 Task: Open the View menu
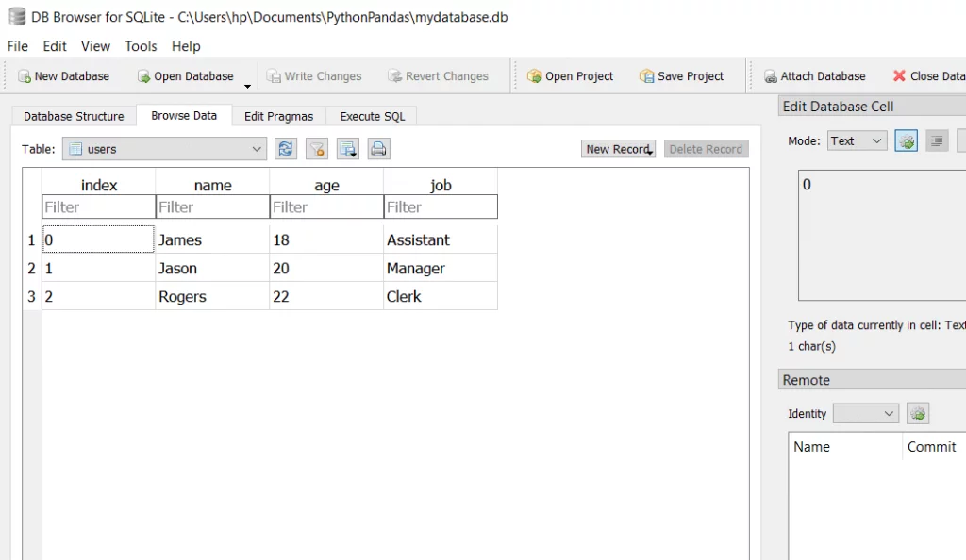(95, 46)
